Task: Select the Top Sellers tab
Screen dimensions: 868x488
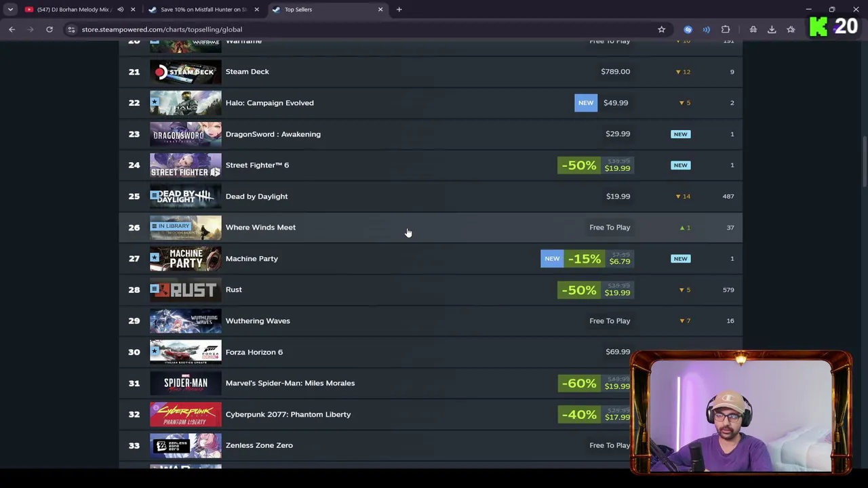Action: tap(329, 9)
